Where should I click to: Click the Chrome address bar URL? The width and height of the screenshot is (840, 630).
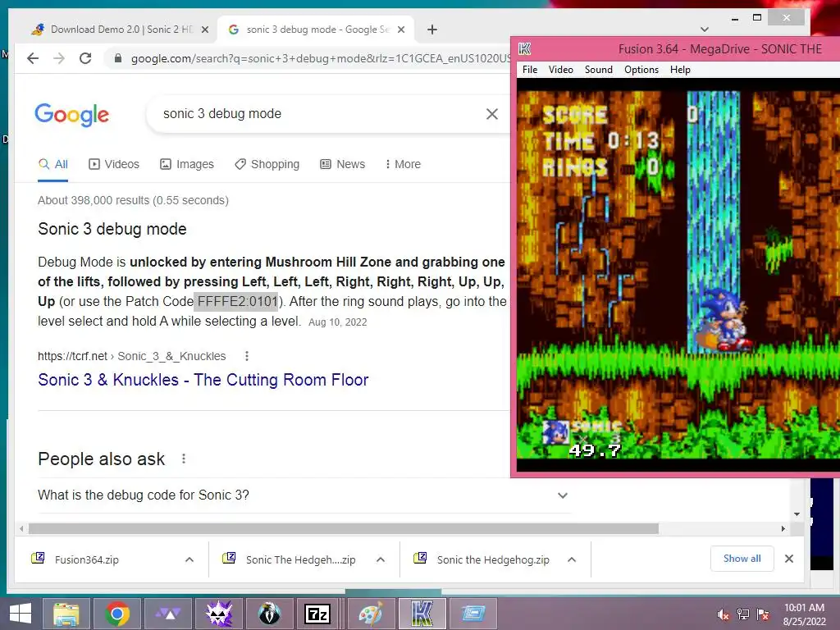321,58
